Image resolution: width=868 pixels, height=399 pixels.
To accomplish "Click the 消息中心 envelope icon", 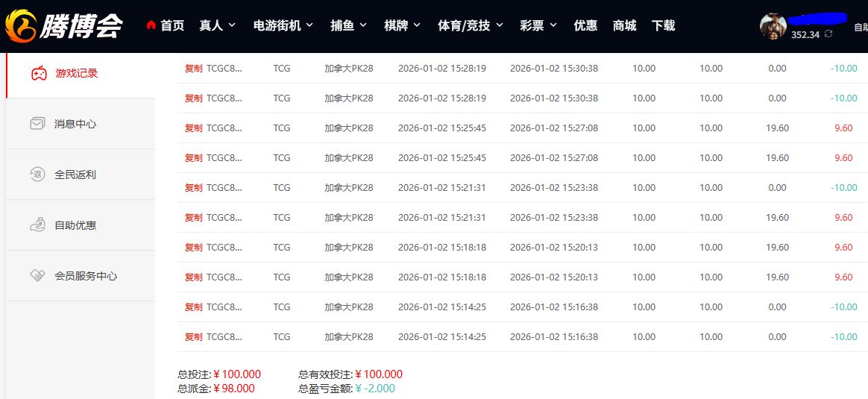I will pos(37,124).
